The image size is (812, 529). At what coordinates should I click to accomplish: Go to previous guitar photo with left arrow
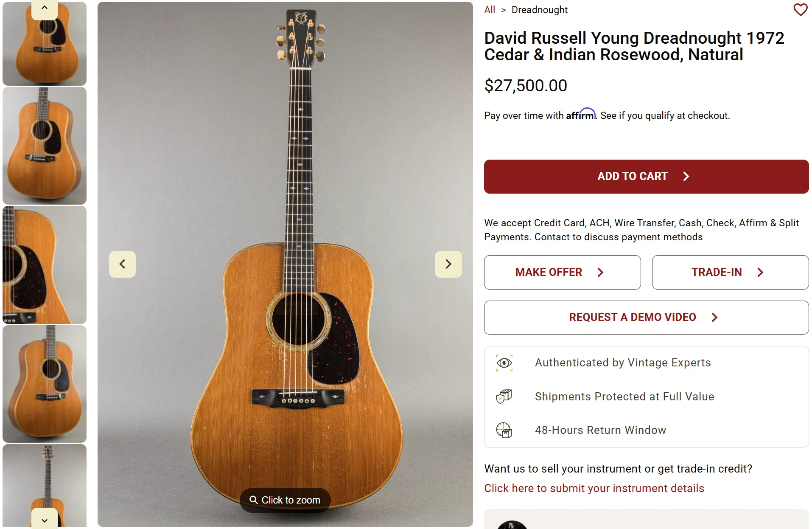pos(122,264)
